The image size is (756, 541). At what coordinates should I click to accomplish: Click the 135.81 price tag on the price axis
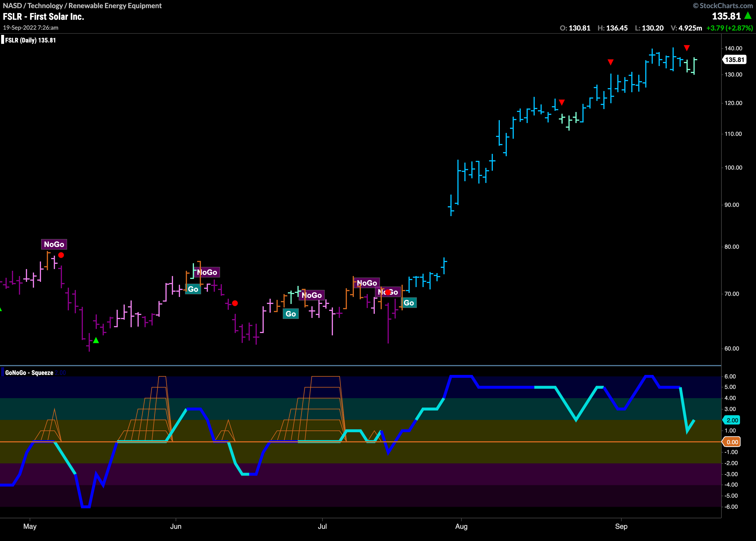point(734,60)
